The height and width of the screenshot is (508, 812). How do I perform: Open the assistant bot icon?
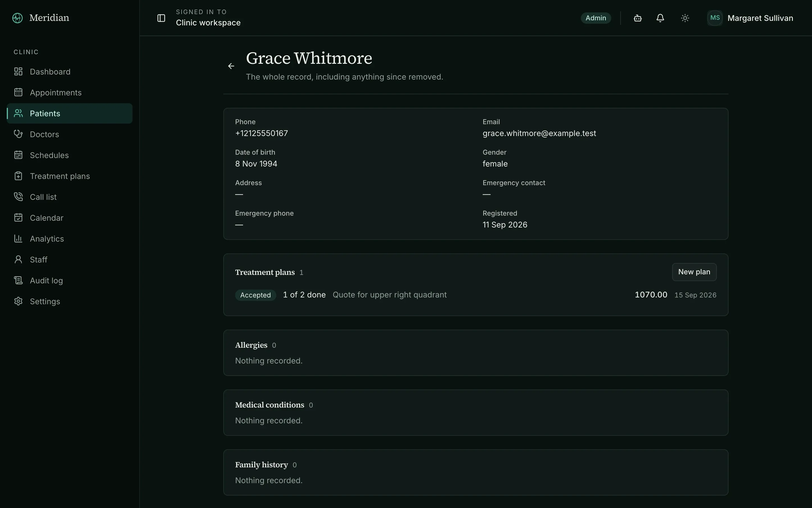click(x=637, y=18)
